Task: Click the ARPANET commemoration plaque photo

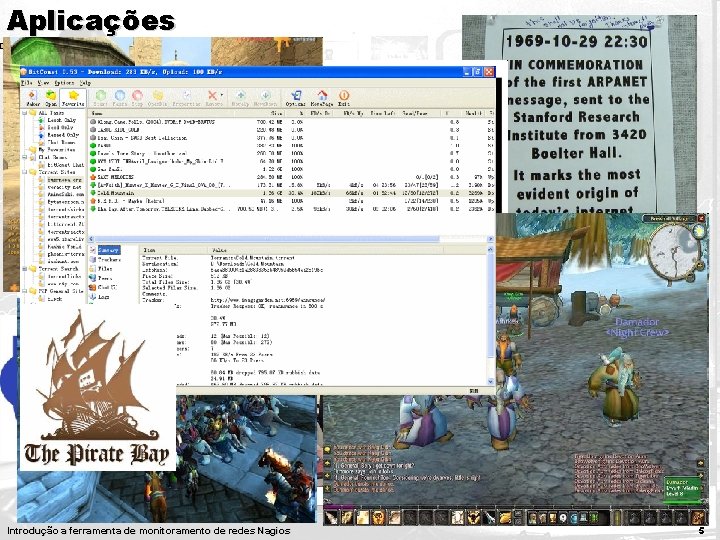Action: tap(579, 114)
